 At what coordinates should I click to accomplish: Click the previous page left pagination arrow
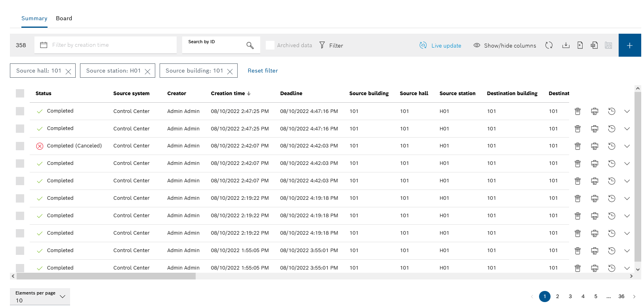coord(532,297)
